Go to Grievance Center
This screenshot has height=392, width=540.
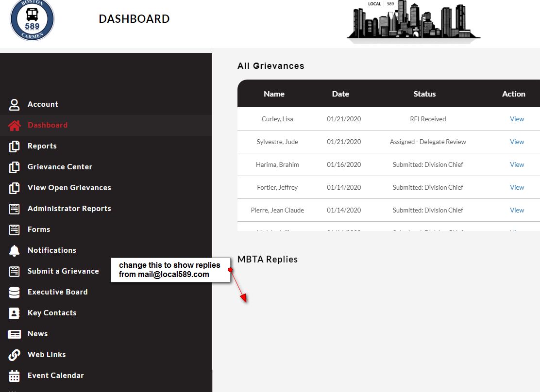click(60, 167)
